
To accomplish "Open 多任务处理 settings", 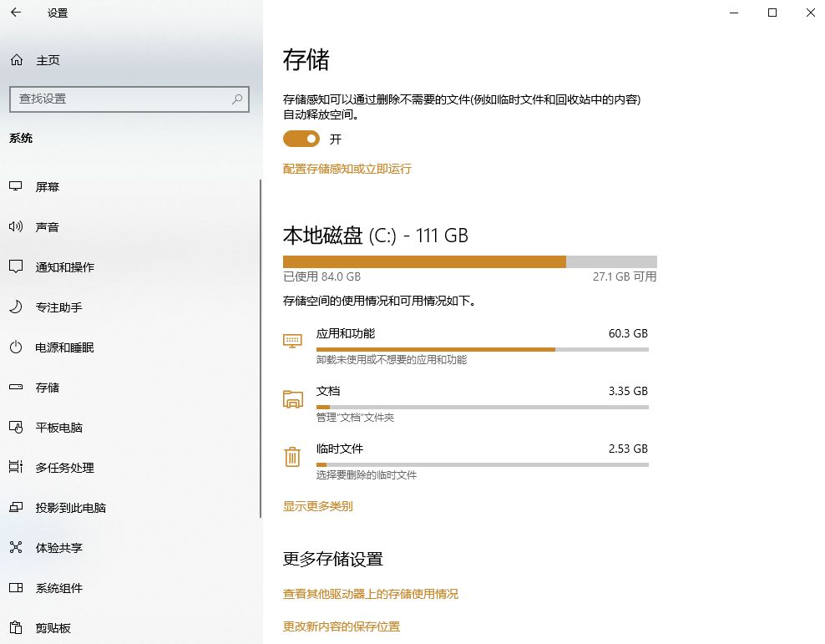I will click(x=58, y=467).
